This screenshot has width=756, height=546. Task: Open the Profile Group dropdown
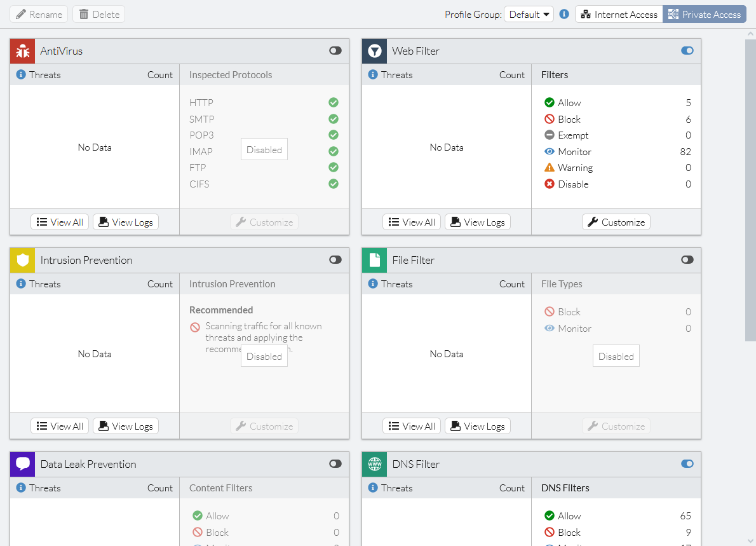[529, 13]
